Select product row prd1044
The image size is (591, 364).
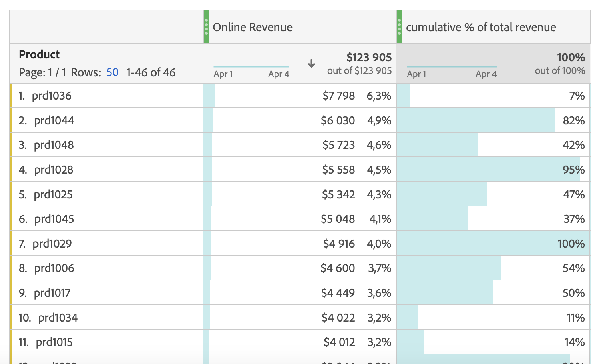point(107,120)
